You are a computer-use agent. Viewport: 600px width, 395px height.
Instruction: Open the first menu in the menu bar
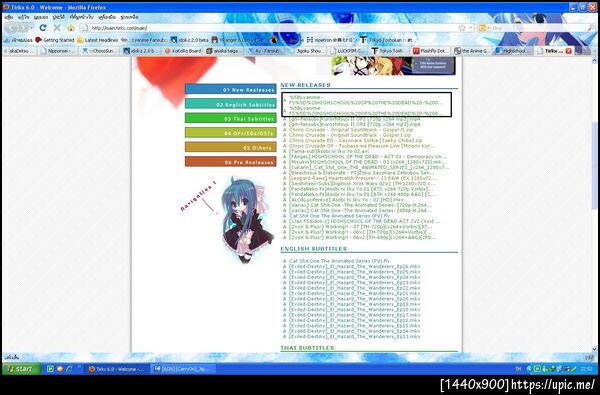coord(9,17)
